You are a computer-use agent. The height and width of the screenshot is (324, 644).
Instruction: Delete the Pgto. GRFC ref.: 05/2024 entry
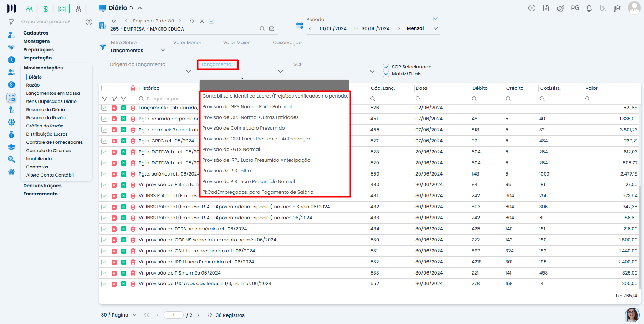[133, 141]
